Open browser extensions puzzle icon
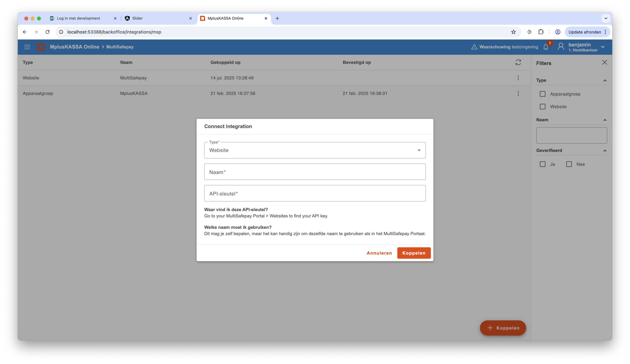 [x=541, y=32]
